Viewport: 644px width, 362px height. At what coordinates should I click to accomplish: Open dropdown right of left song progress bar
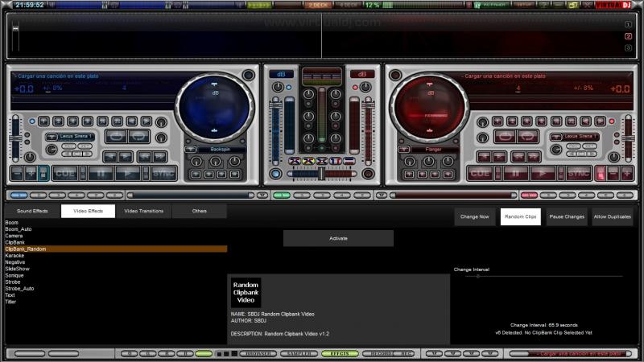tap(262, 195)
